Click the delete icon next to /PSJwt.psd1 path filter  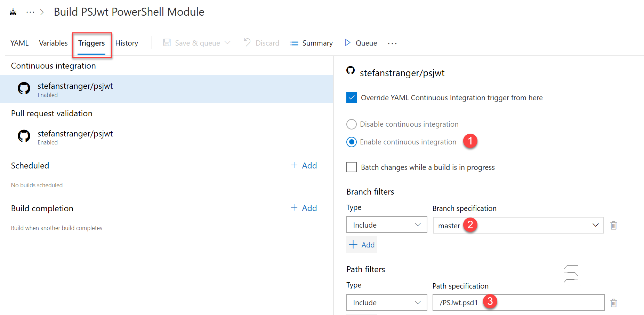[613, 302]
